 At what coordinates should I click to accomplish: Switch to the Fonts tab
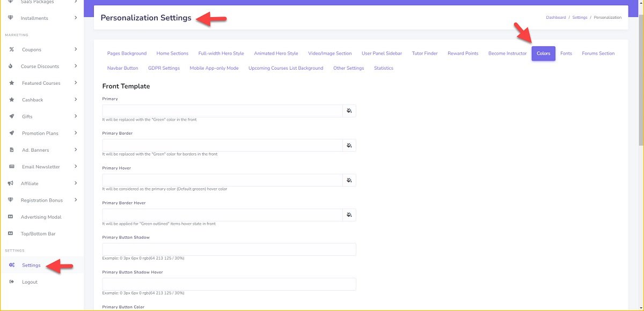tap(566, 54)
